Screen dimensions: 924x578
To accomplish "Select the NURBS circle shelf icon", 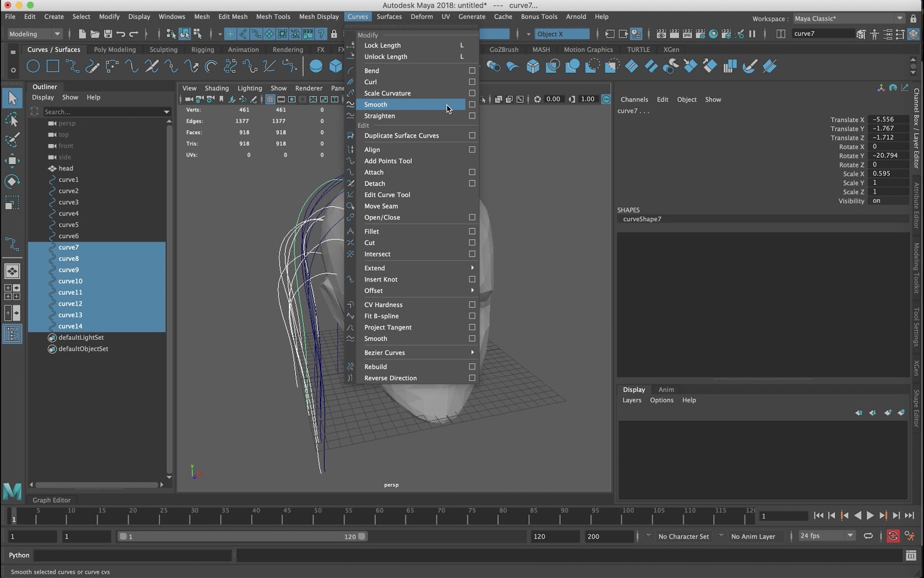I will click(x=33, y=66).
